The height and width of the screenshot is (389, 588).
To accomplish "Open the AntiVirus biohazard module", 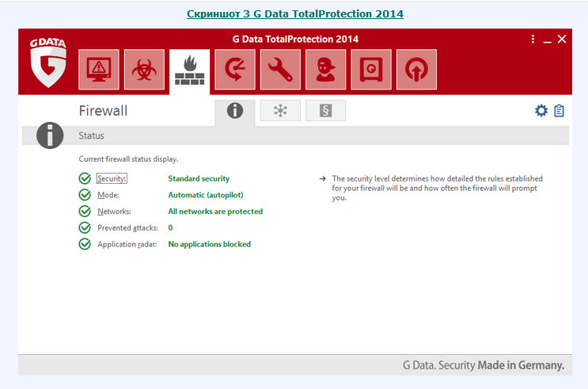I will (x=144, y=70).
